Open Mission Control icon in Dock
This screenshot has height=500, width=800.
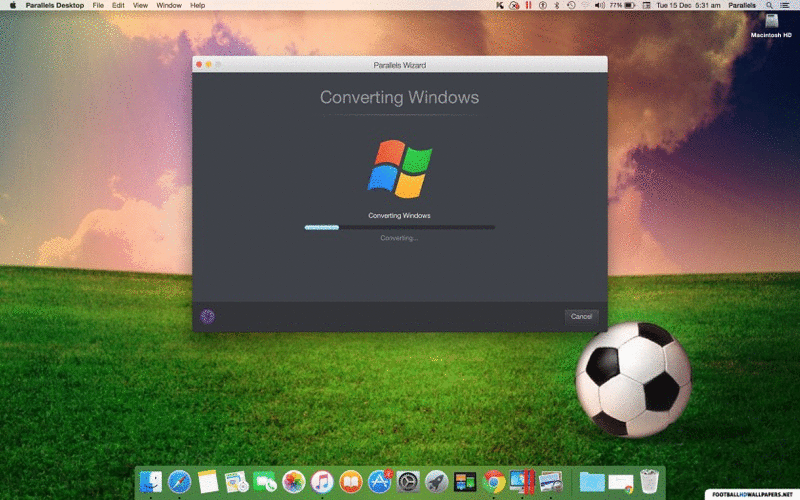coord(465,482)
